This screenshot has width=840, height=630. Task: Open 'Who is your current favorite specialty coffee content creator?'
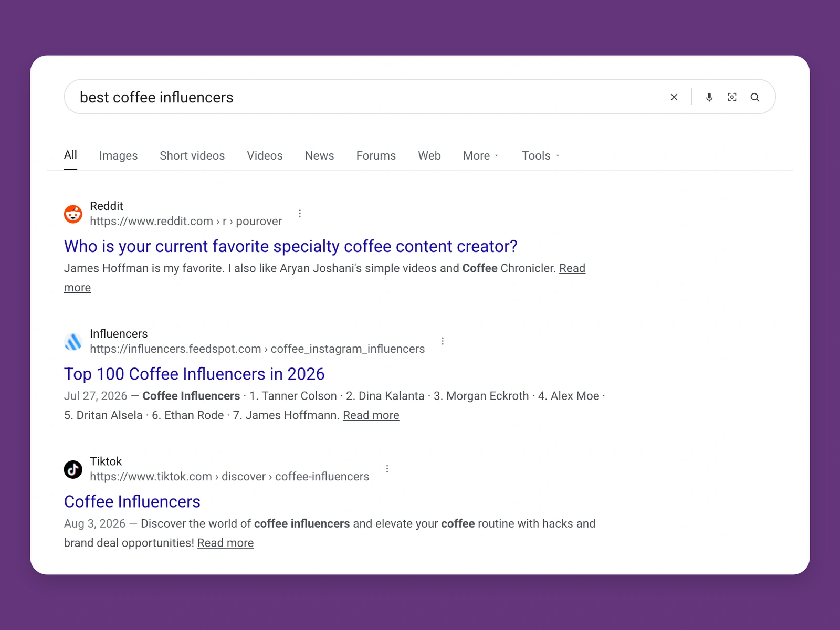pos(290,246)
